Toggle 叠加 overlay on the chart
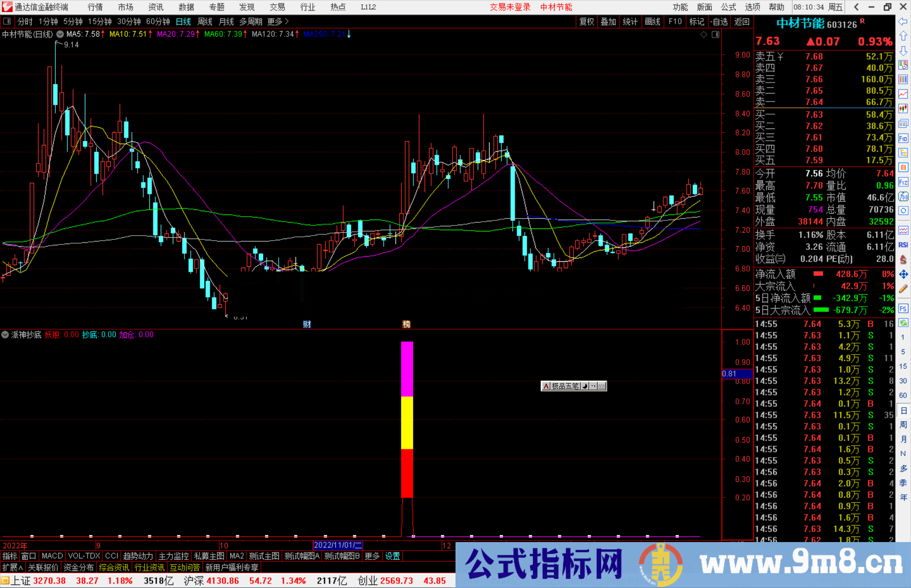 click(x=609, y=21)
